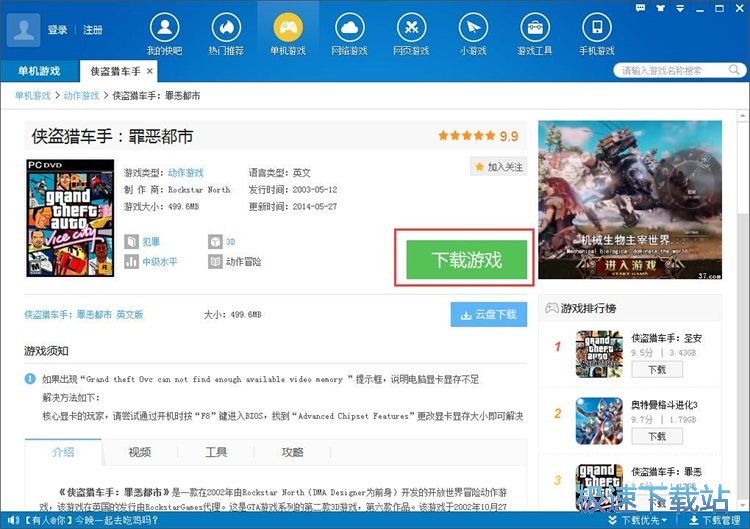Click the speaker icon in status bar

pos(13,520)
